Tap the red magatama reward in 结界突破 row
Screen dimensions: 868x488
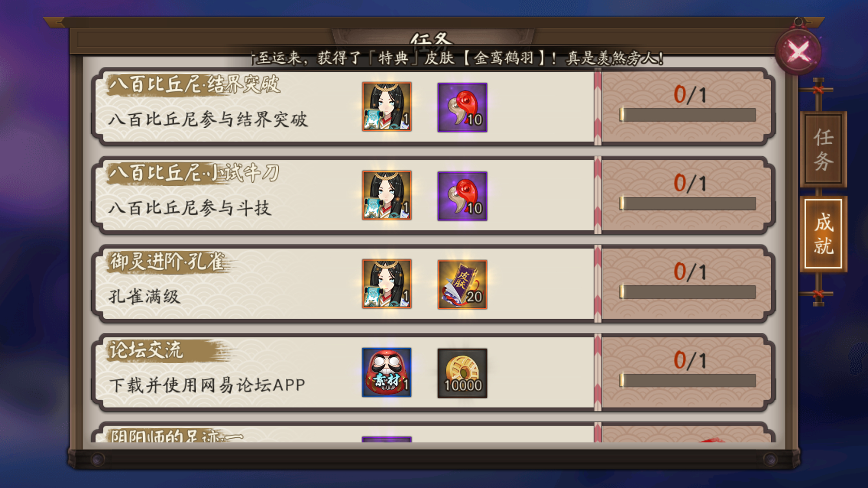(462, 107)
